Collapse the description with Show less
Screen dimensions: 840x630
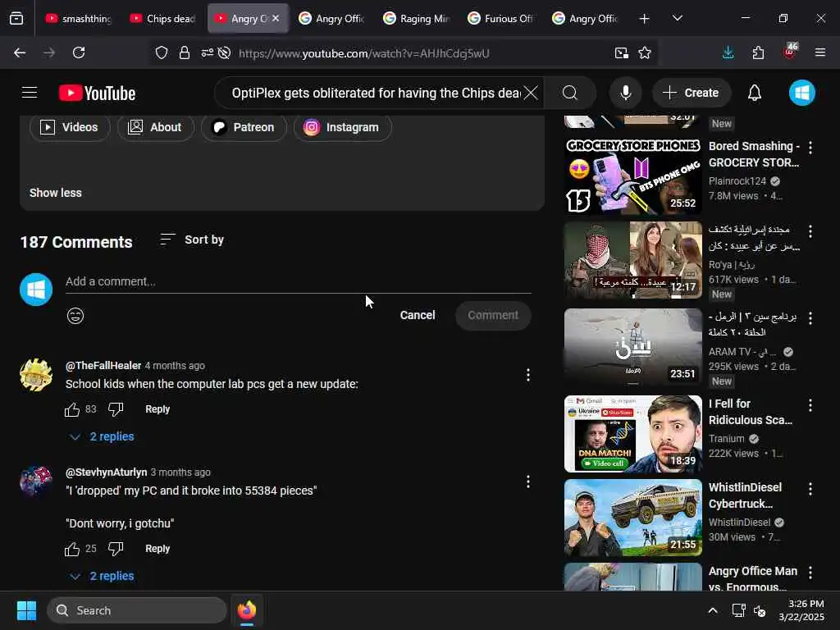[56, 193]
